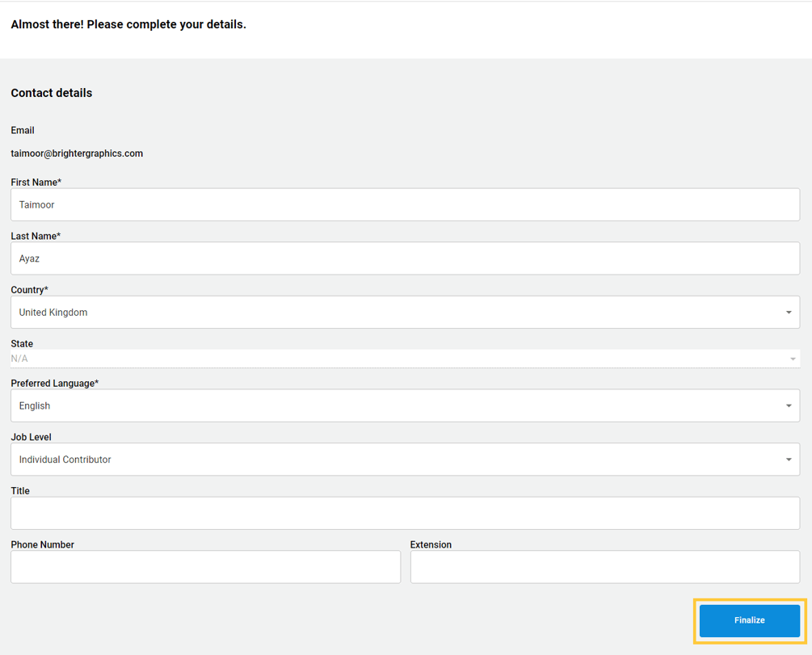Screen dimensions: 812x655
Task: Open the Preferred Language dropdown
Action: (x=404, y=405)
